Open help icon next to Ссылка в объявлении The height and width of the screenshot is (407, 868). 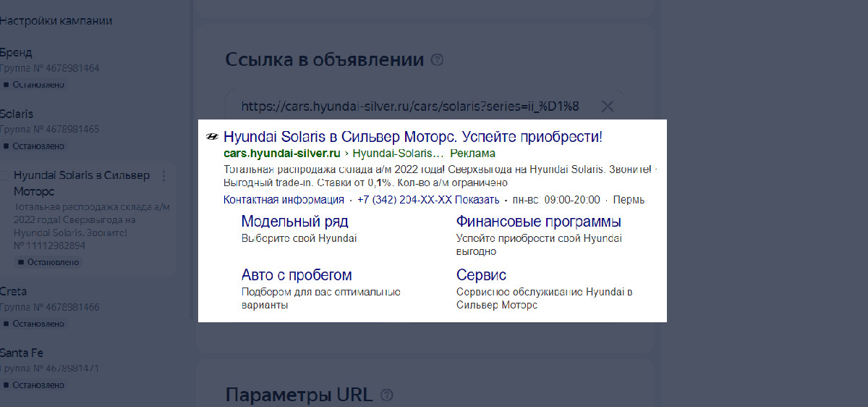[437, 60]
